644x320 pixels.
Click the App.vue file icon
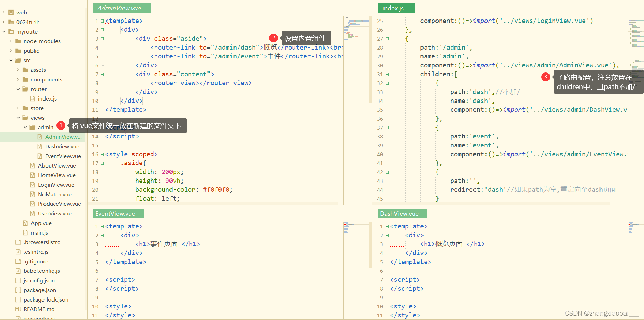coord(25,223)
